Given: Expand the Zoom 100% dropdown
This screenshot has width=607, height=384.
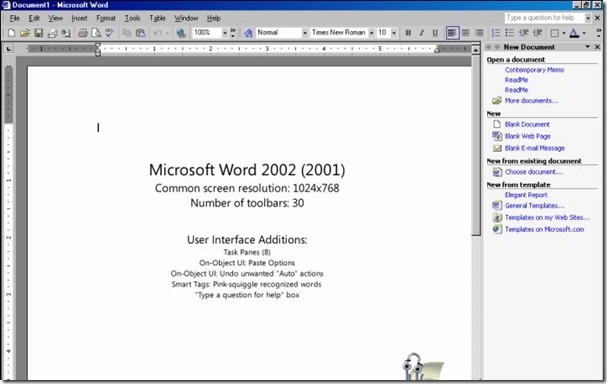Looking at the screenshot, I should [225, 33].
